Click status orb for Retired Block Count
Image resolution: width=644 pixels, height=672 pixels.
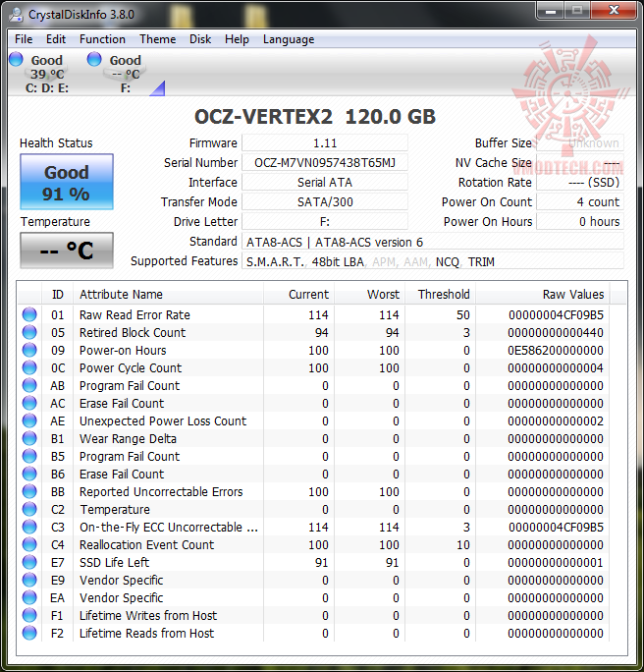29,332
